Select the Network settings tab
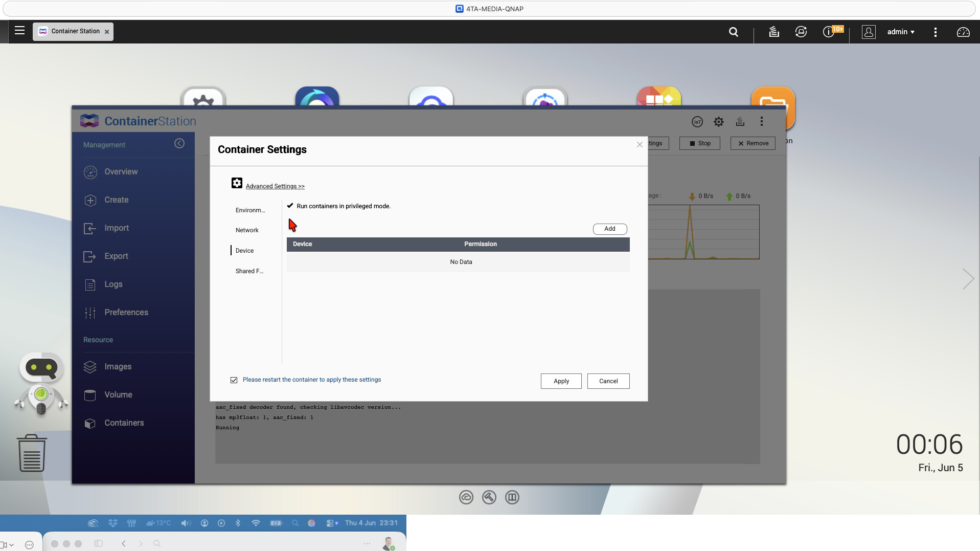The width and height of the screenshot is (980, 551). (247, 230)
